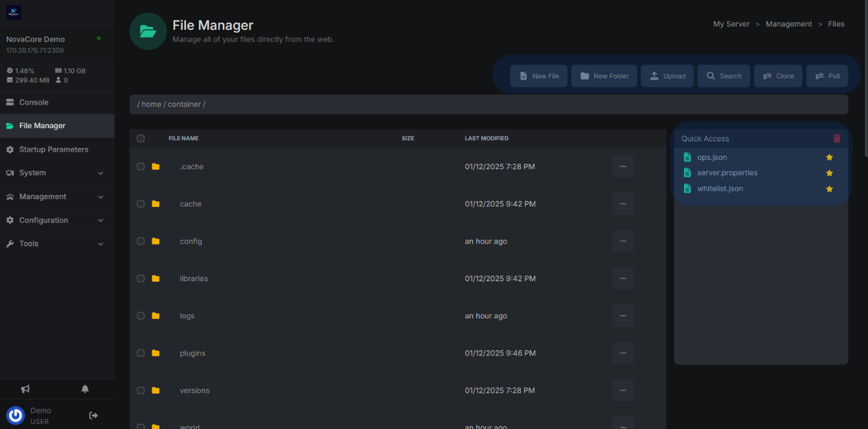Viewport: 868px width, 429px height.
Task: Open the Console page from sidebar
Action: pyautogui.click(x=34, y=102)
